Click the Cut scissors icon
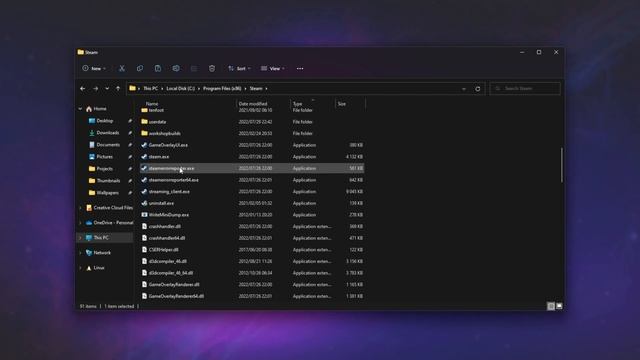This screenshot has height=360, width=640. point(122,69)
